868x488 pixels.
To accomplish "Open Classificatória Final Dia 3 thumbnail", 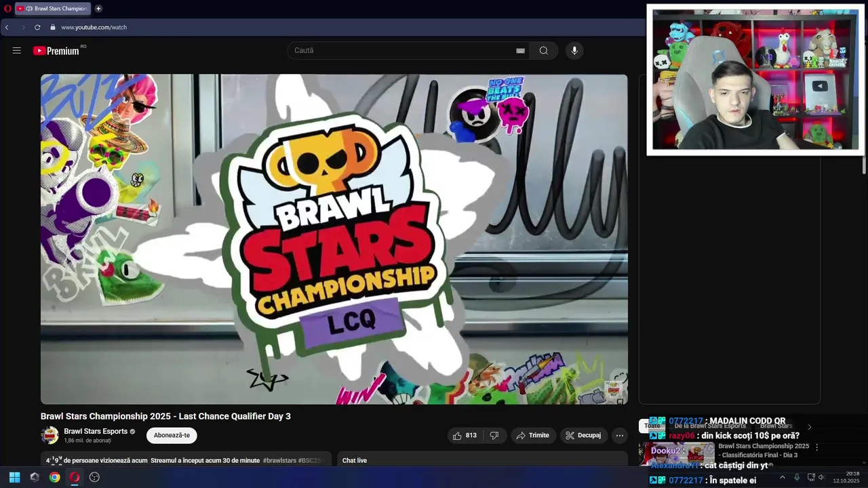I will pos(677,453).
